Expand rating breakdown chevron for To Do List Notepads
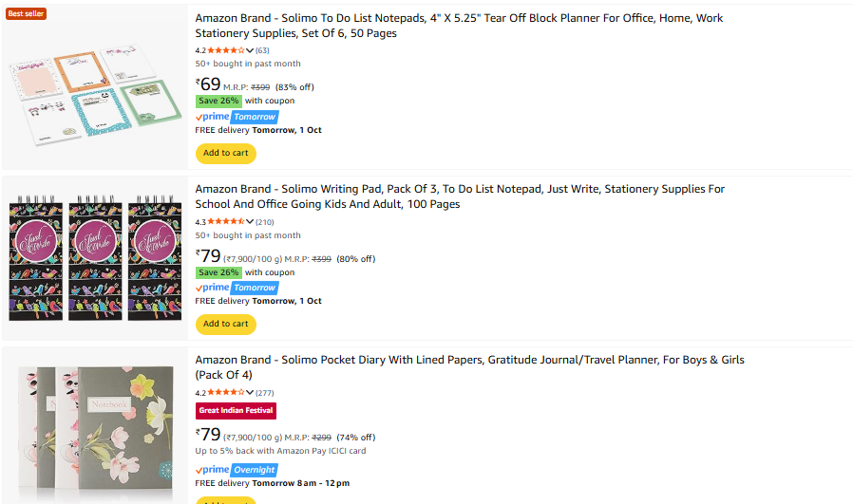This screenshot has height=504, width=853. click(x=250, y=50)
